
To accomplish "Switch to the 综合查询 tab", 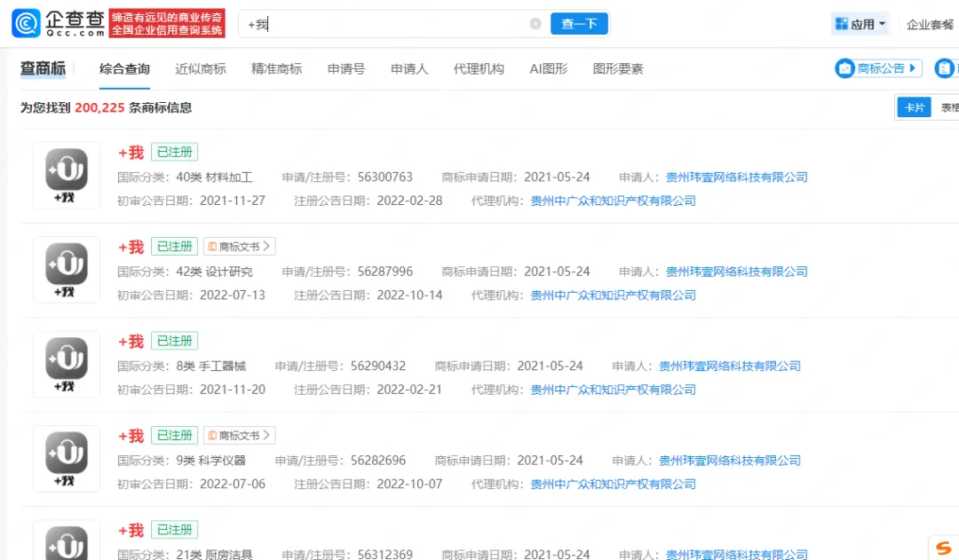I will [x=125, y=69].
